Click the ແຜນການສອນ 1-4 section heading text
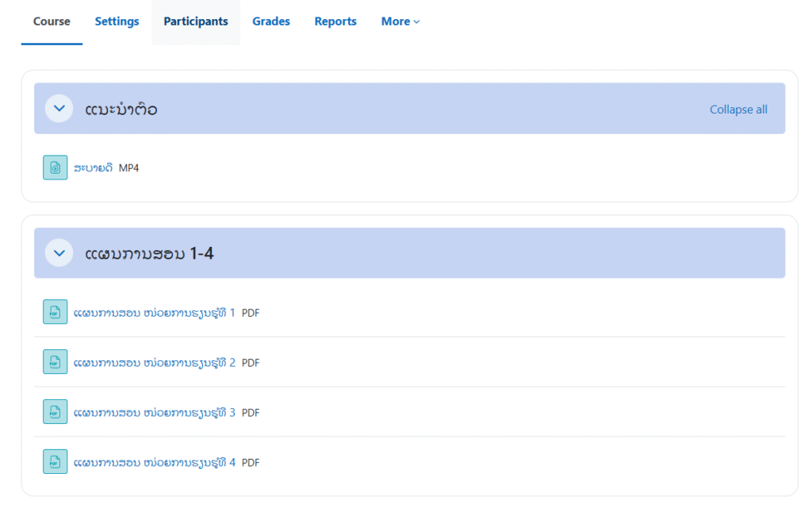Image resolution: width=812 pixels, height=508 pixels. (x=149, y=254)
